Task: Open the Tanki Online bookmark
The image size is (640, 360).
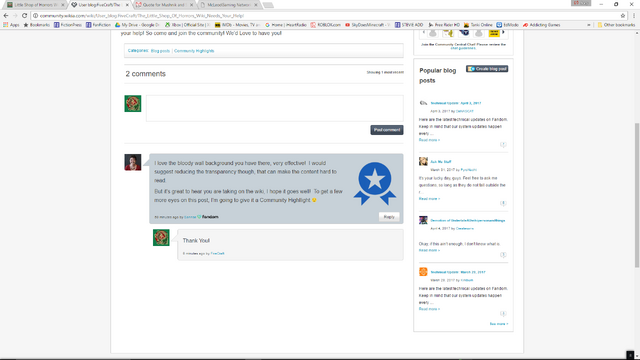Action: [x=478, y=25]
